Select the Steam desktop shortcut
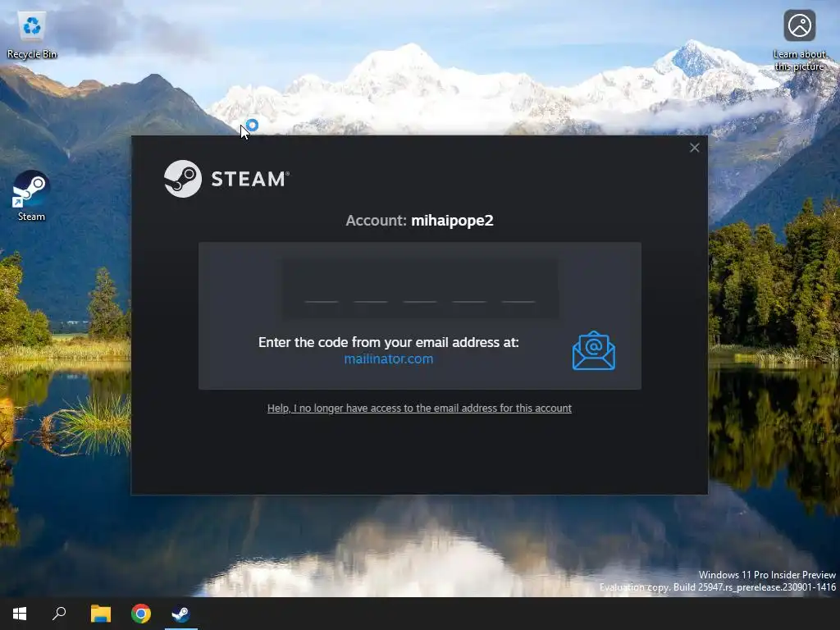The width and height of the screenshot is (840, 630). click(x=31, y=195)
